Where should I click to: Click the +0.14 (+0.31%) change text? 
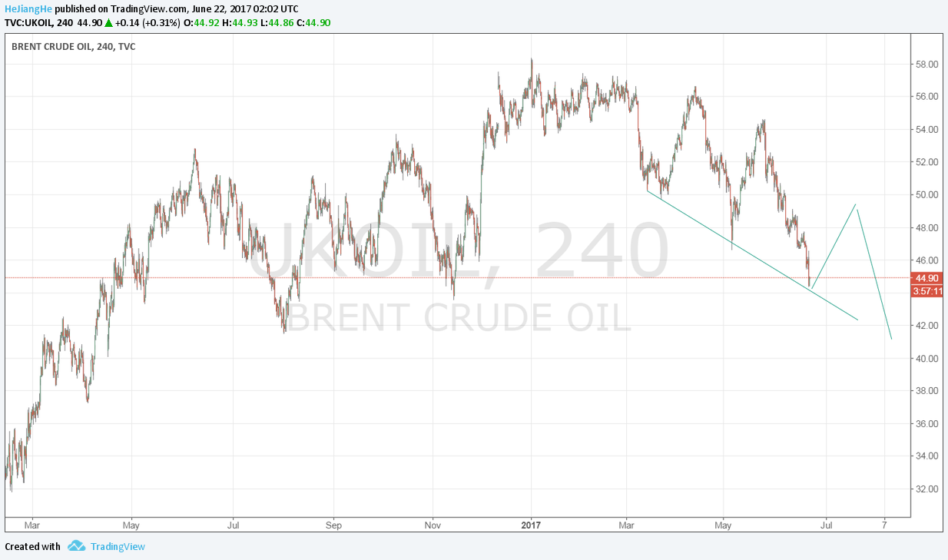pyautogui.click(x=148, y=22)
